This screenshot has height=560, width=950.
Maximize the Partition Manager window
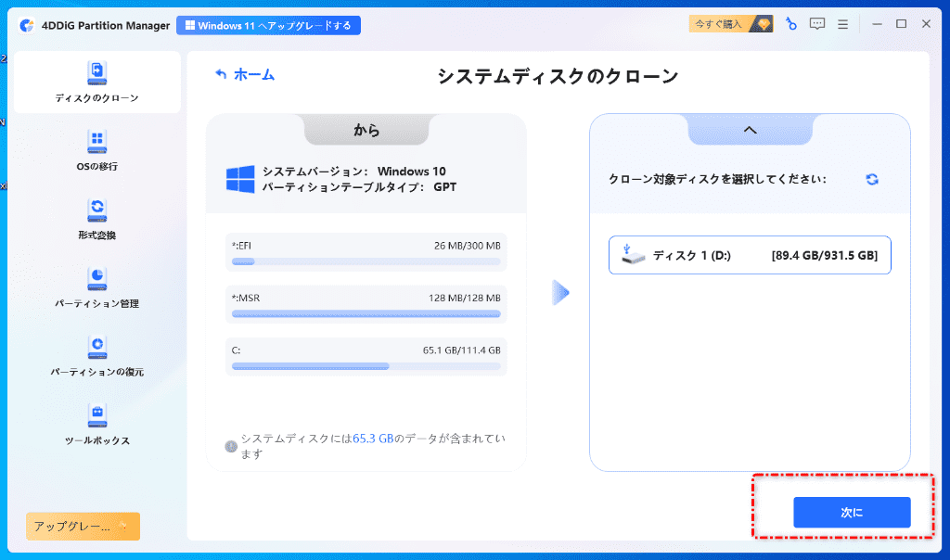[902, 24]
